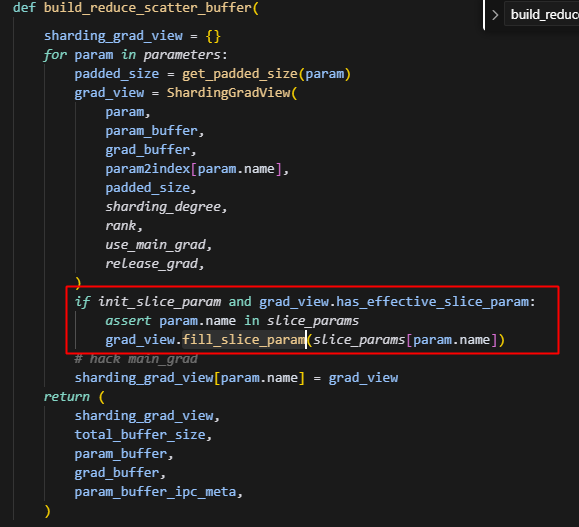Click the '# hack main_grad' comment

(x=136, y=359)
